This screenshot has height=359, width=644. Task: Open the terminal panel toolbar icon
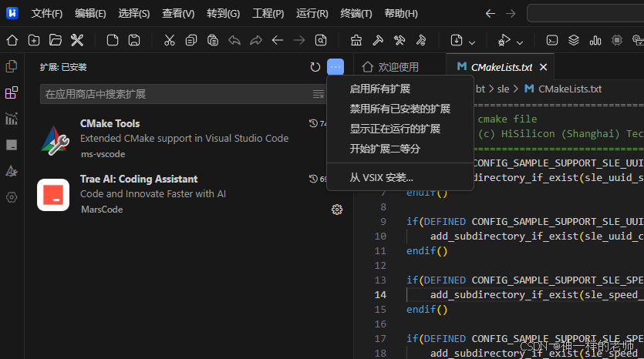552,40
